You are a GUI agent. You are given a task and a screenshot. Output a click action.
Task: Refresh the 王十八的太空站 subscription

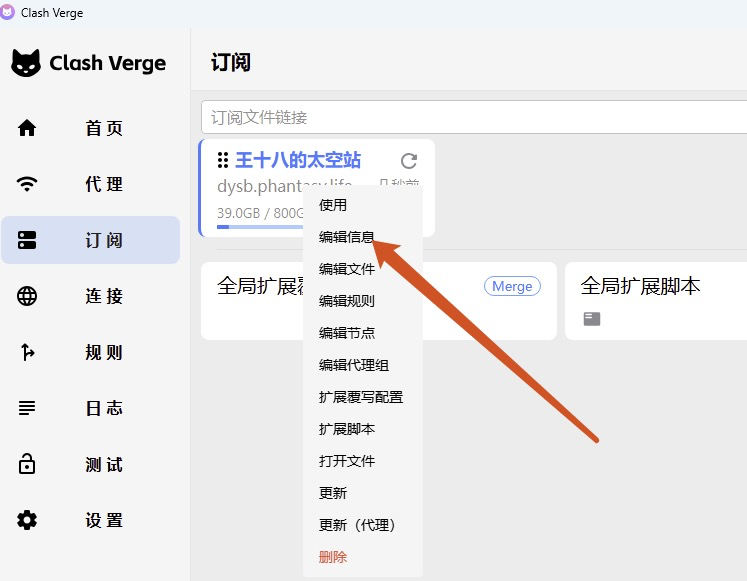(x=408, y=161)
